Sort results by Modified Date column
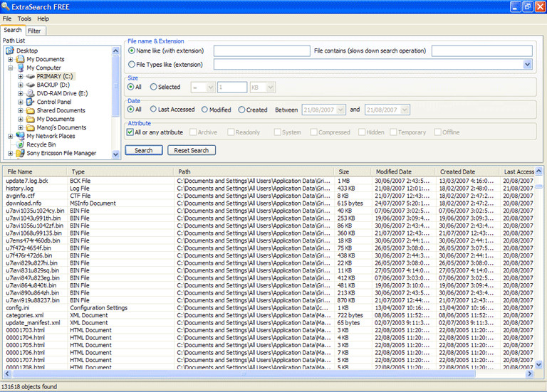The height and width of the screenshot is (392, 547). (403, 171)
